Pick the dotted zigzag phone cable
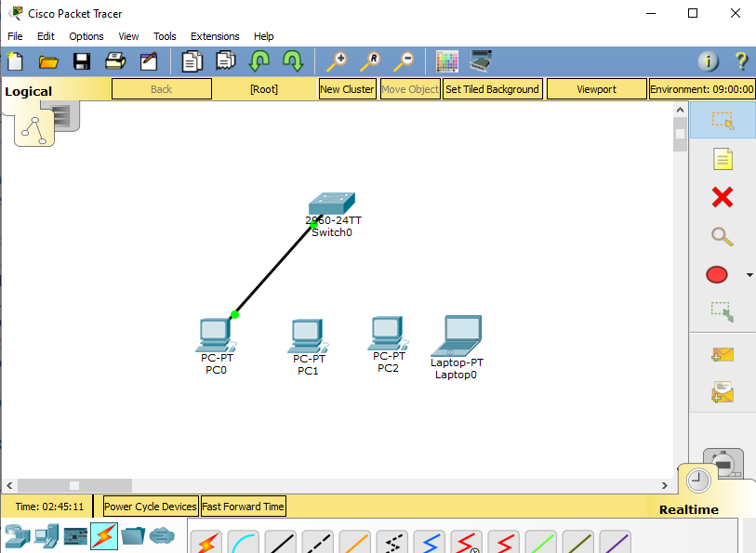This screenshot has width=756, height=553. (x=392, y=542)
